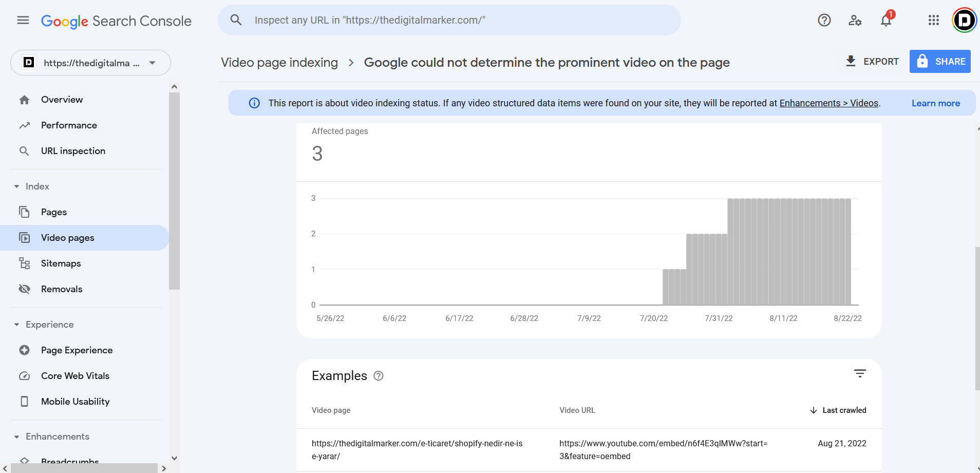Click the URL inspection magnifier icon
This screenshot has height=473, width=980.
point(24,151)
